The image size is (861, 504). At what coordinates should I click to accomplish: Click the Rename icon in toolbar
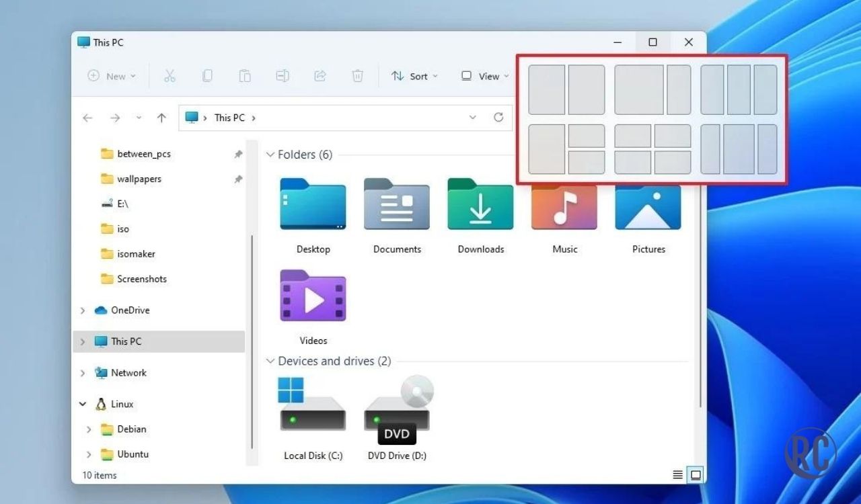pyautogui.click(x=283, y=76)
